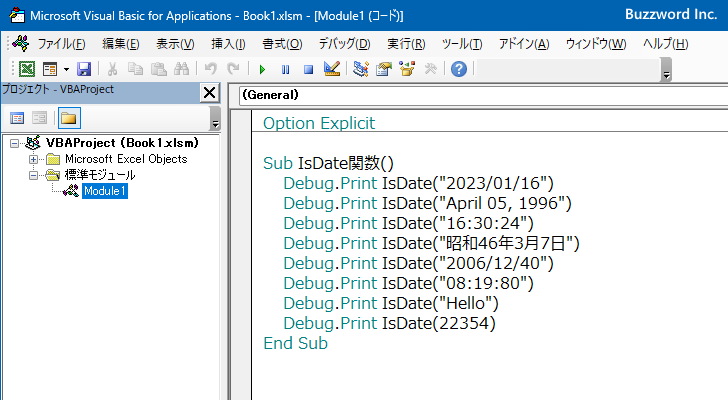Click the View Code icon in project pane
This screenshot has height=400, width=728.
[x=17, y=118]
